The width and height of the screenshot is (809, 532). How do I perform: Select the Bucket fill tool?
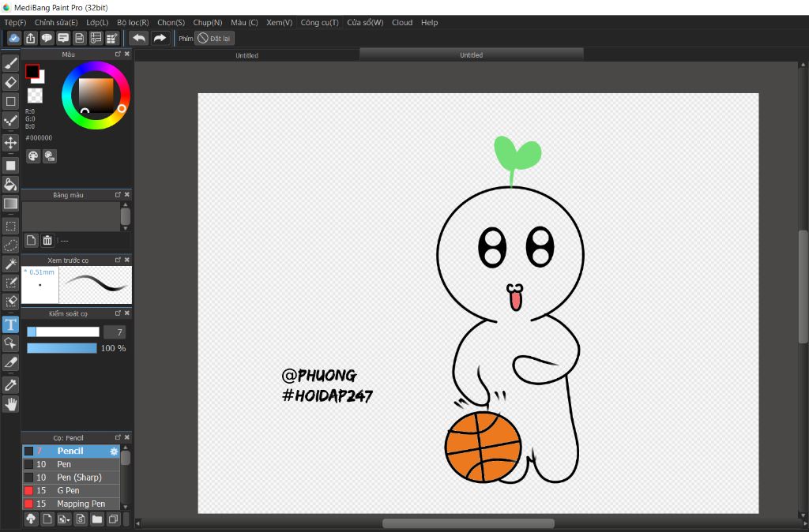tap(10, 185)
